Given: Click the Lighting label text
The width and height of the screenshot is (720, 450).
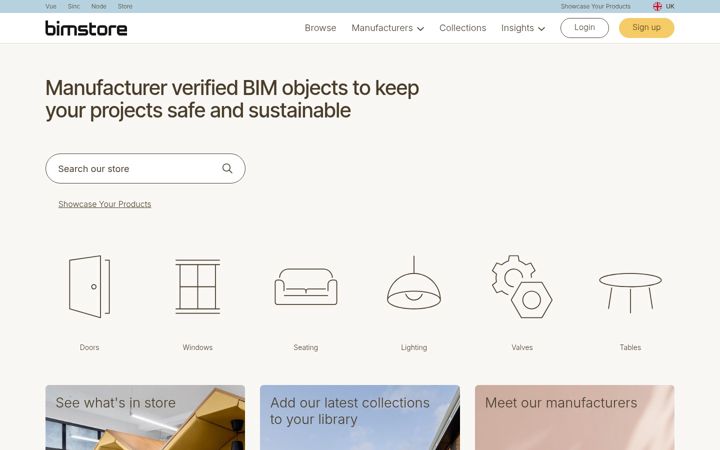Looking at the screenshot, I should coord(414,348).
